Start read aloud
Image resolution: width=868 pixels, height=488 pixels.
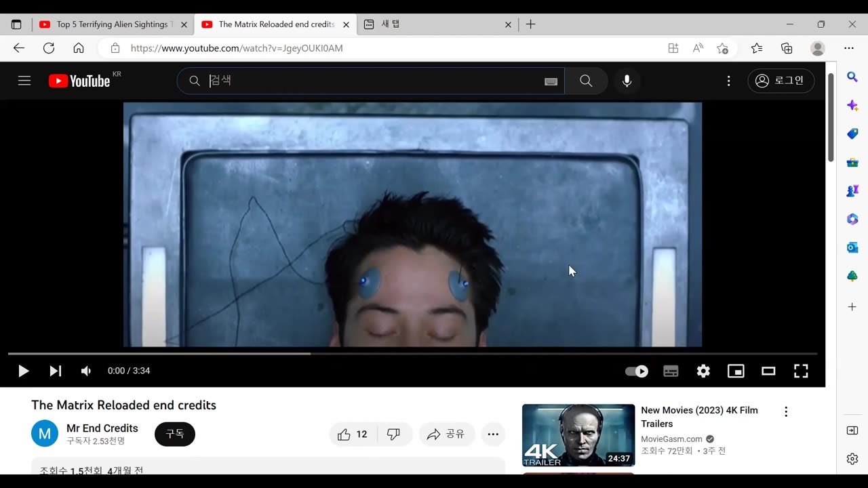click(698, 48)
